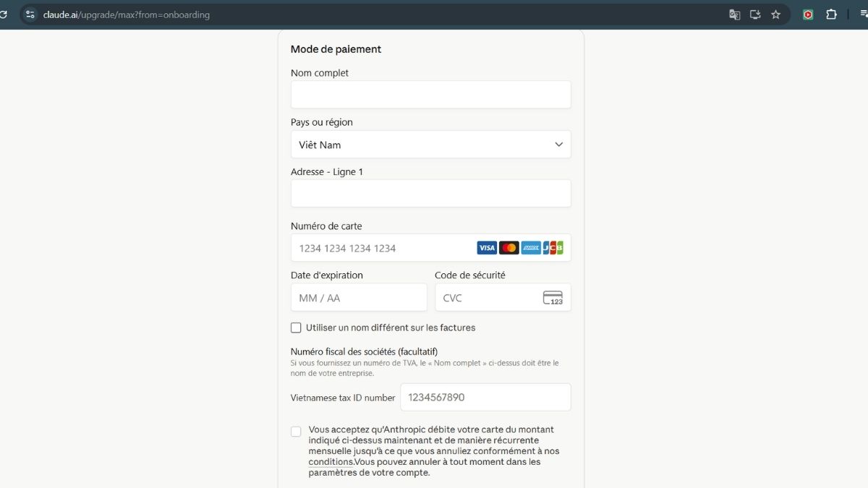Reload the page
Viewport: 868px width, 488px height.
coord(4,14)
